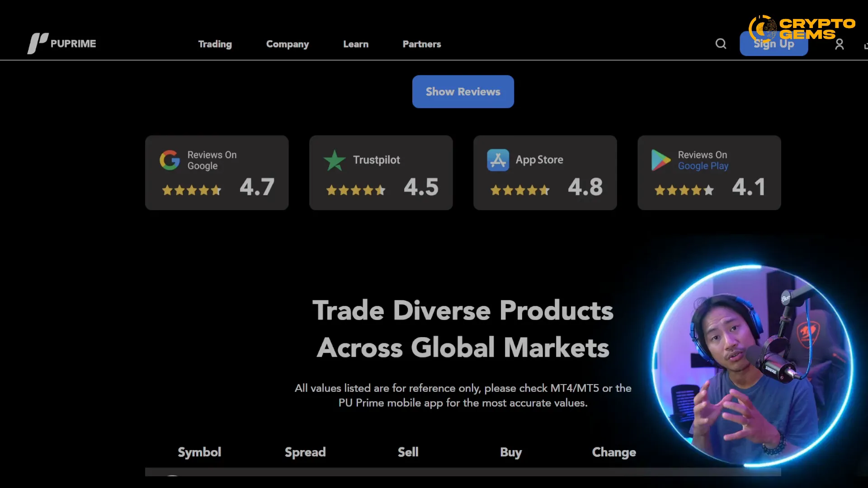Image resolution: width=868 pixels, height=488 pixels.
Task: Click the 4.7 Google rating value
Action: tap(257, 187)
